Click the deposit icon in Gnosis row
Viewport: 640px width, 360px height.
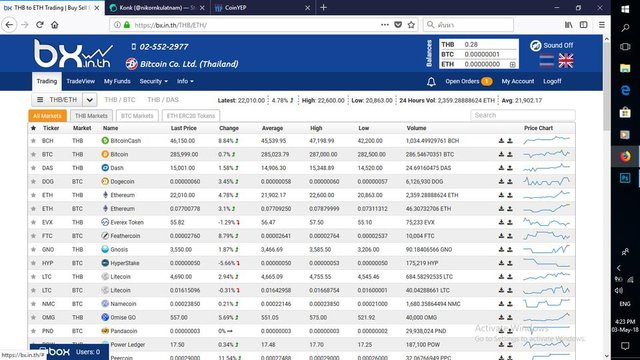click(501, 249)
